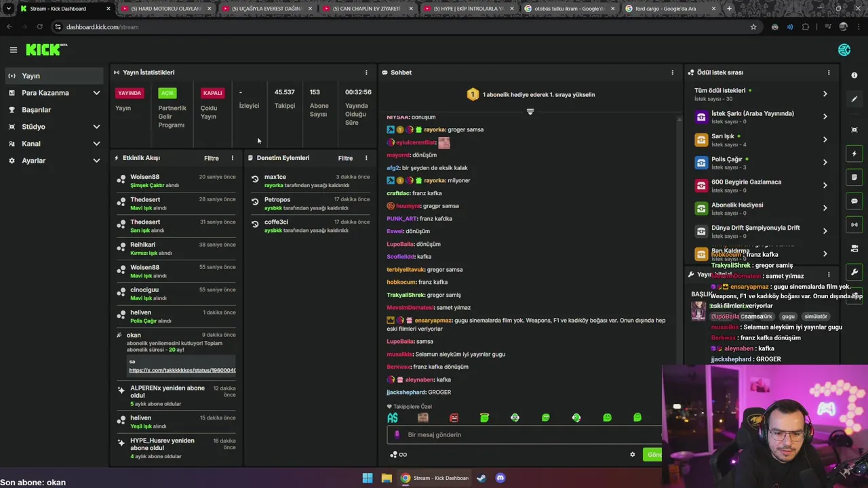Open the x.com status link from okan
The height and width of the screenshot is (488, 868).
coord(182,370)
